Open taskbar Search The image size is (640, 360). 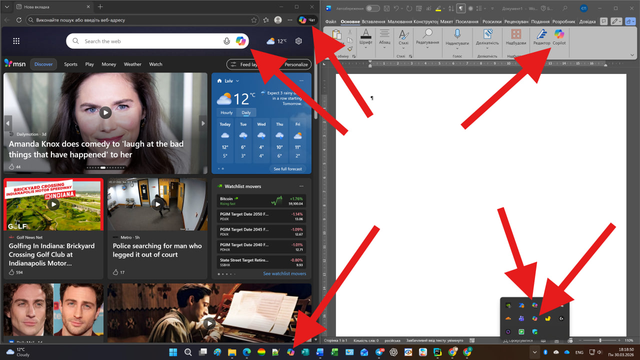pos(188,352)
